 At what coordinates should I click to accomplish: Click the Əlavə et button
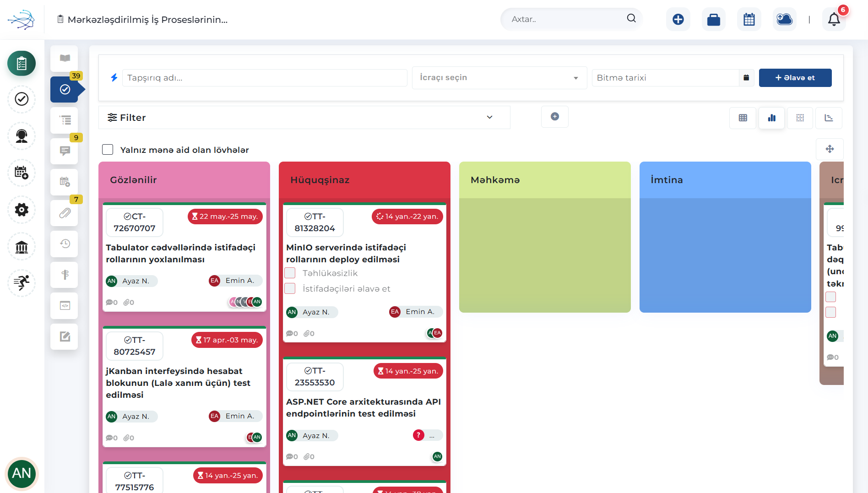click(x=795, y=78)
